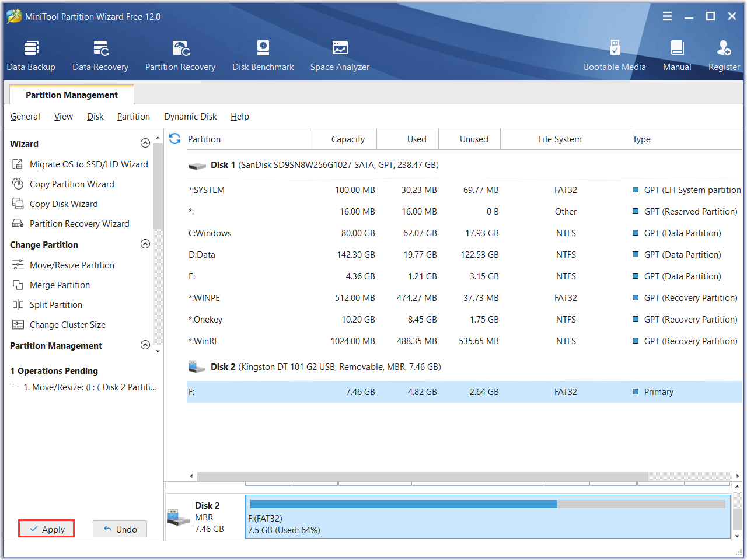Choose Move/Resize Partition
This screenshot has height=560, width=747.
pyautogui.click(x=63, y=265)
